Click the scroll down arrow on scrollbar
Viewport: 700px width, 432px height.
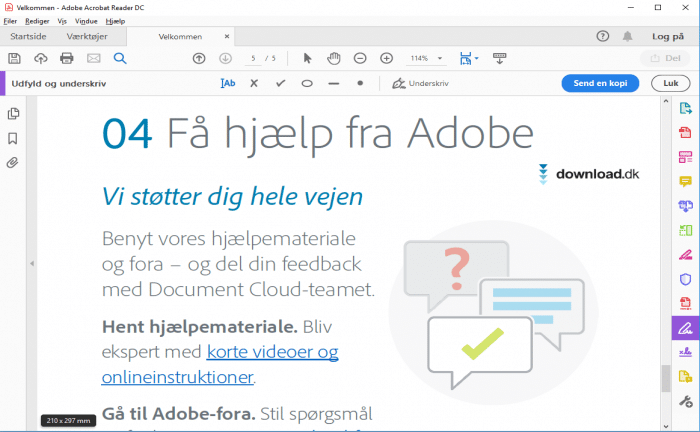pyautogui.click(x=666, y=427)
